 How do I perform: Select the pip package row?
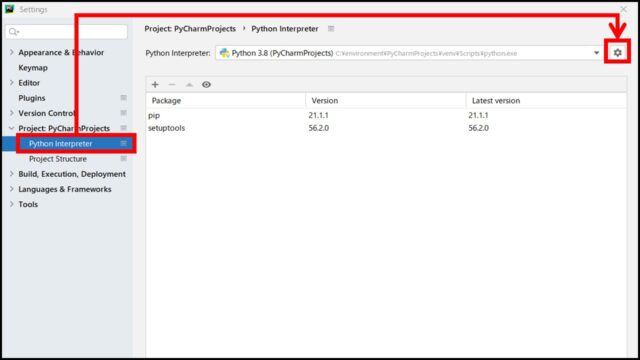tap(386, 115)
